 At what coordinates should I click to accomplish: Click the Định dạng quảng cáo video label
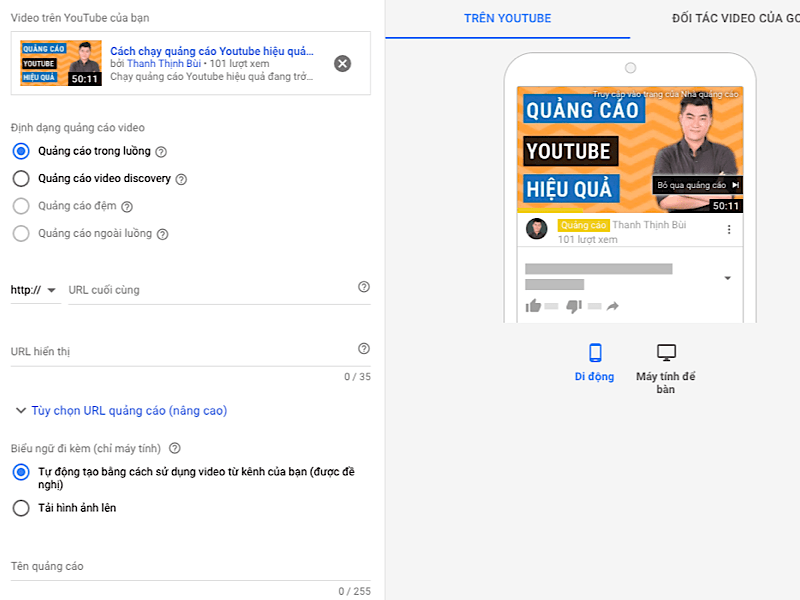(x=78, y=128)
